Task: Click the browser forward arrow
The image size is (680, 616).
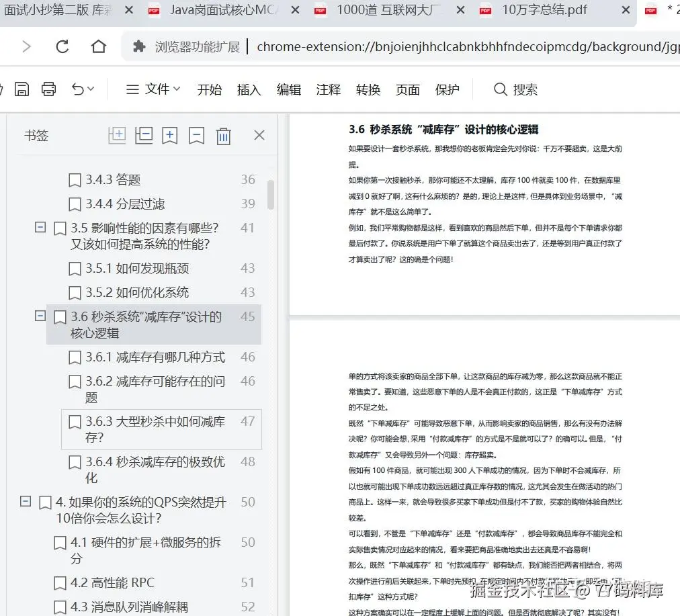Action: (x=26, y=46)
